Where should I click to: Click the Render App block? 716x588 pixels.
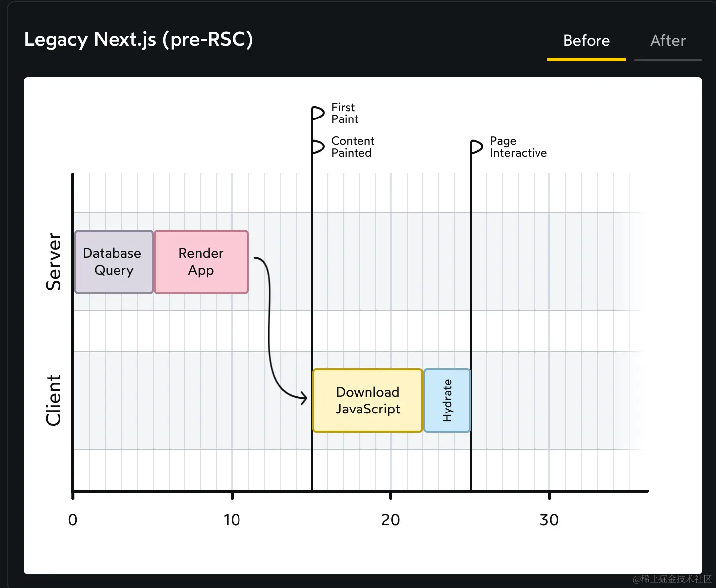[x=201, y=262]
